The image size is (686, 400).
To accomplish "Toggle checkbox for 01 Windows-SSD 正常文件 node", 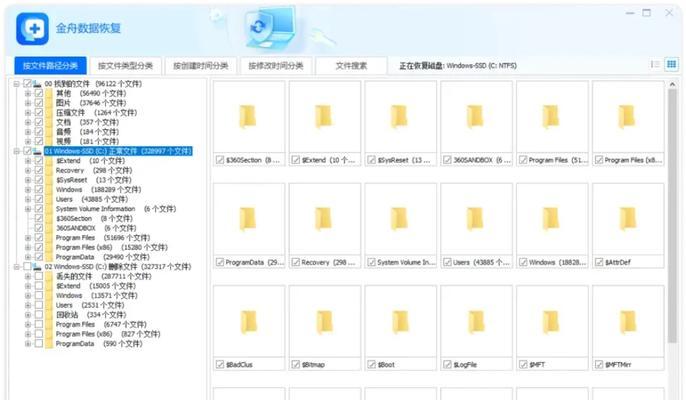I will [x=27, y=151].
